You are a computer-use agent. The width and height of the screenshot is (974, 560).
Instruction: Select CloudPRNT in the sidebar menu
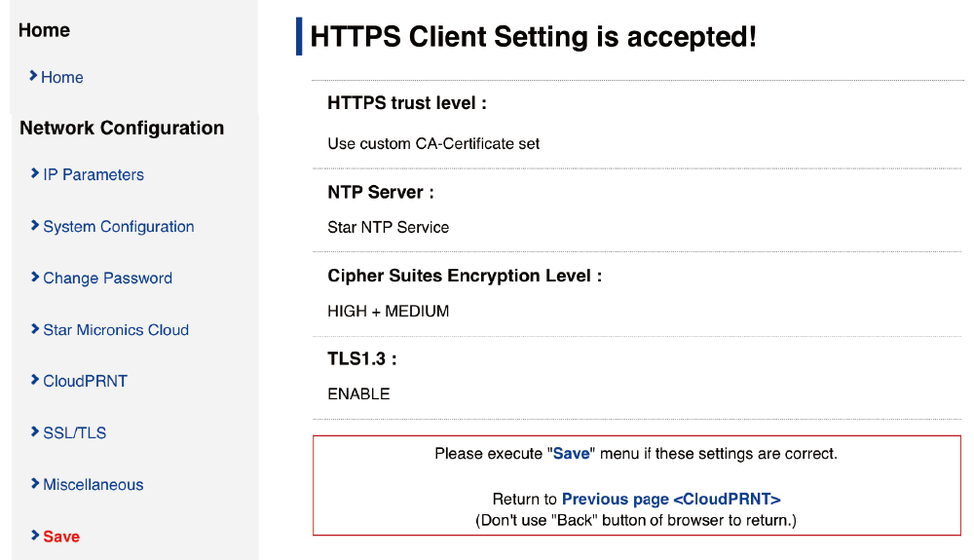point(85,382)
